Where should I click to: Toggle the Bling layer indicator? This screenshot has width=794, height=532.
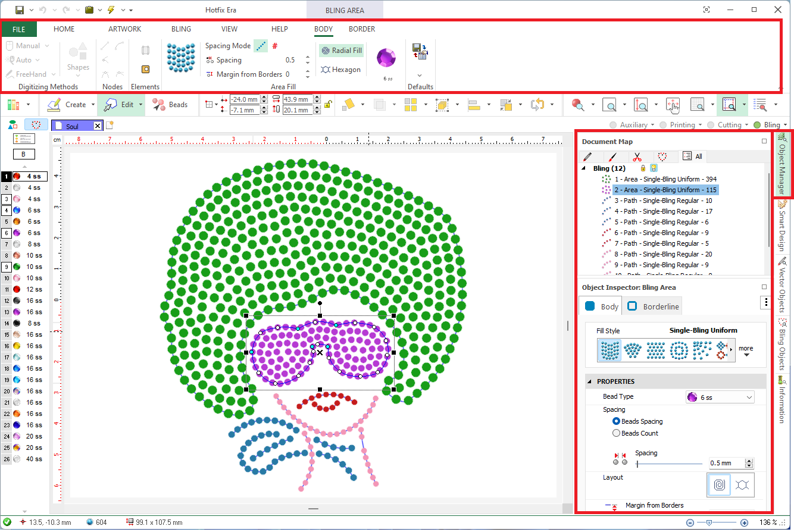pos(757,125)
